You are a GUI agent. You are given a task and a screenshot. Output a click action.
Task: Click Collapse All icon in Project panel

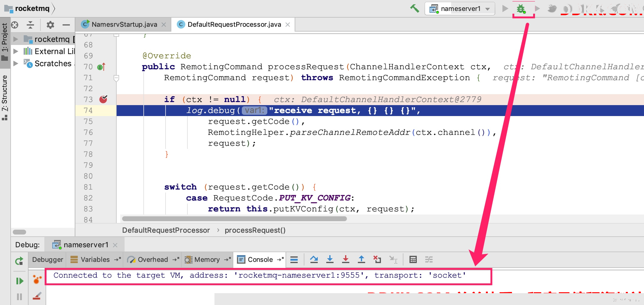click(30, 25)
